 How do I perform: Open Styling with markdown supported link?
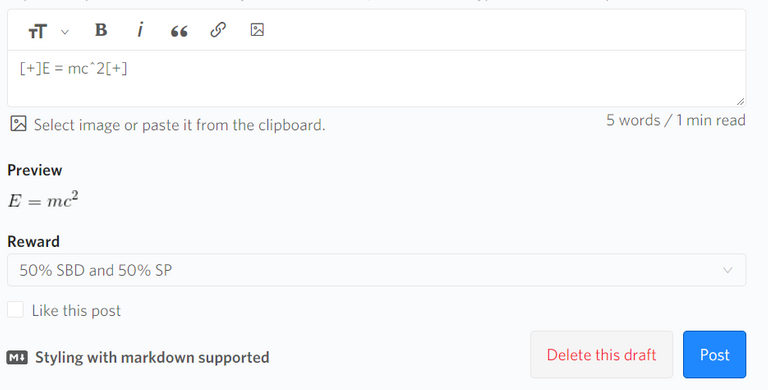point(152,358)
